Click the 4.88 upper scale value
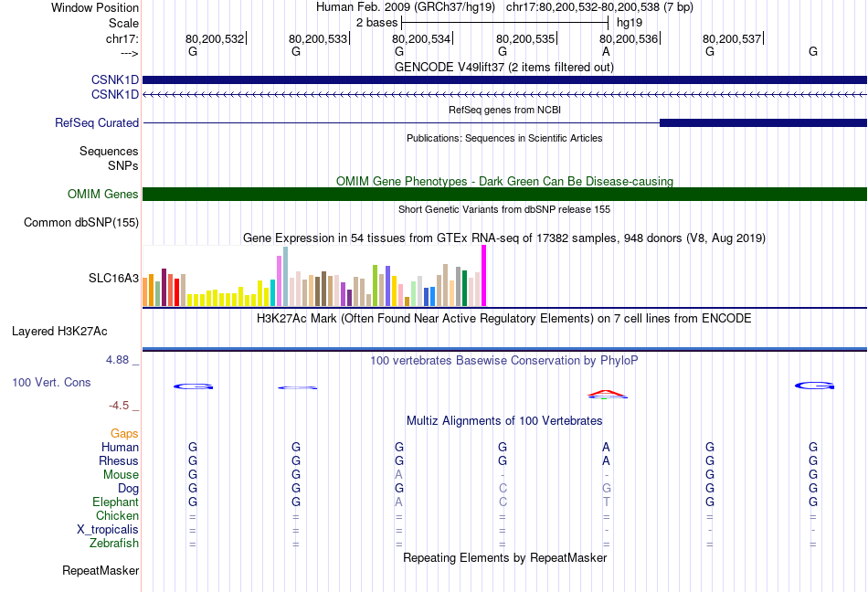 (117, 360)
